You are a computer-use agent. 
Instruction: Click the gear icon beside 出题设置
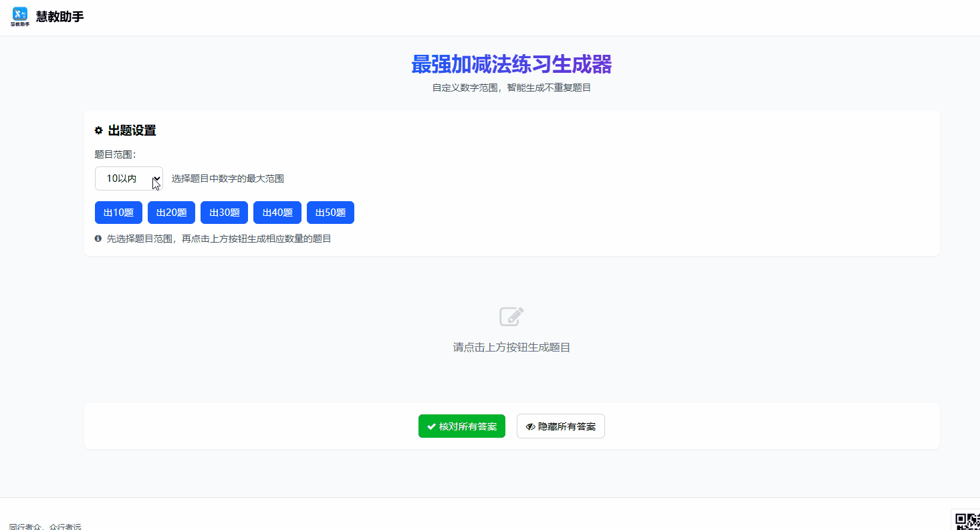[x=99, y=131]
